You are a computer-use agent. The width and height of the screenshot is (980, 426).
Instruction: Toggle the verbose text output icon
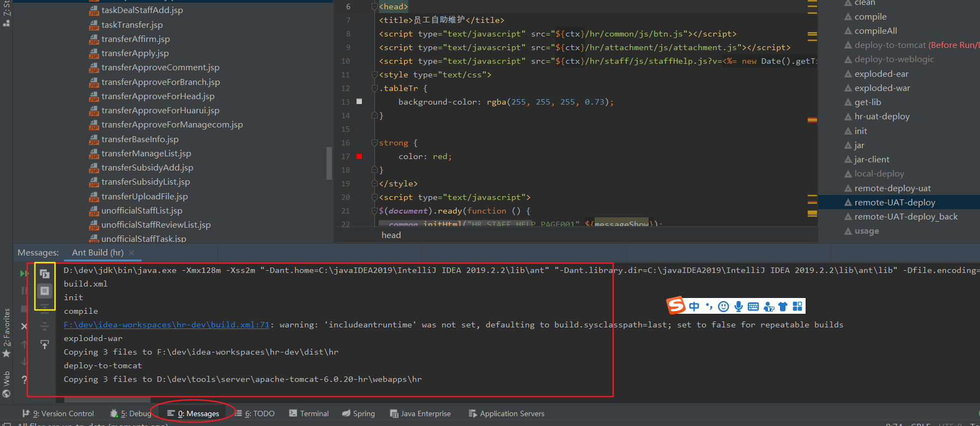pyautogui.click(x=45, y=291)
